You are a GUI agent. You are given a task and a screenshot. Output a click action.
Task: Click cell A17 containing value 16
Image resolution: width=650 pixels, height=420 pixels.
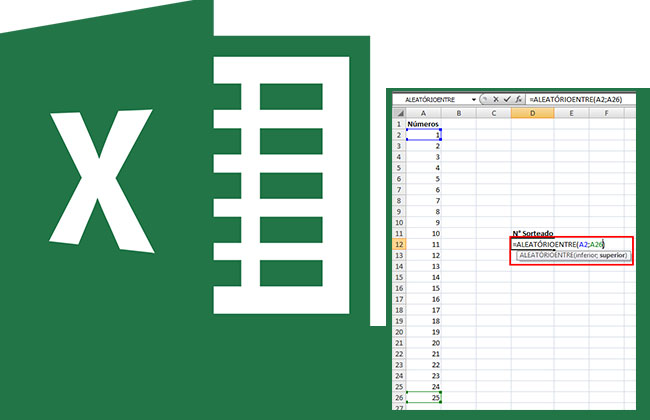[423, 299]
